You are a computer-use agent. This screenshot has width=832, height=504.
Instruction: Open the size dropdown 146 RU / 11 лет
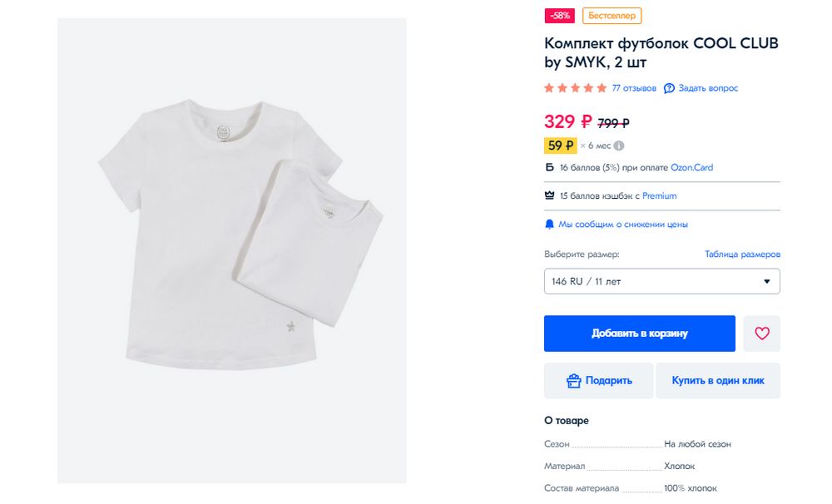point(661,281)
